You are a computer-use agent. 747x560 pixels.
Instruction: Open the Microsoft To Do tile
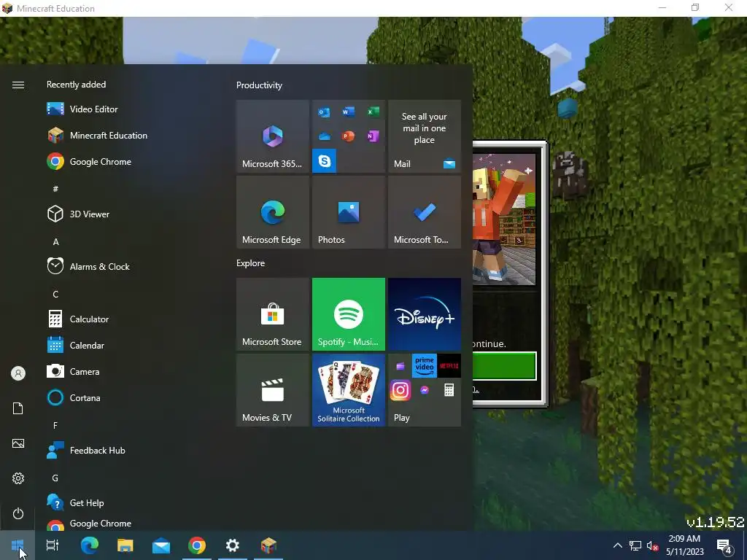425,212
